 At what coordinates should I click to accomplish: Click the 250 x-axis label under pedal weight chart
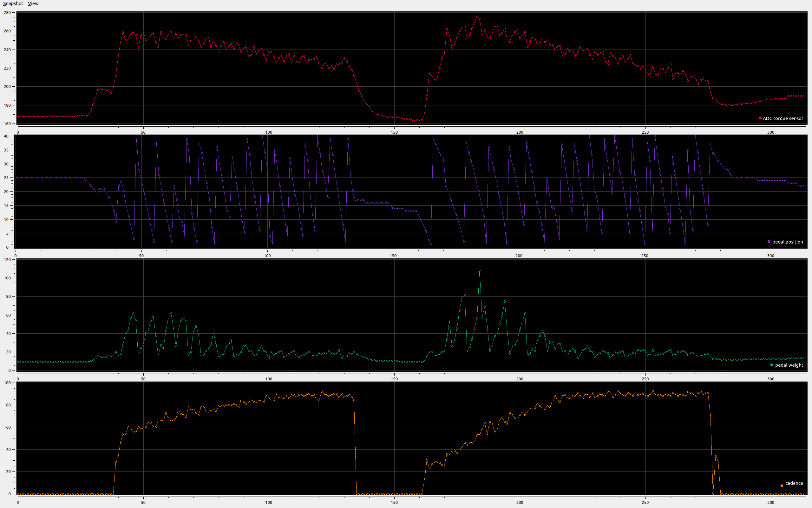click(645, 379)
